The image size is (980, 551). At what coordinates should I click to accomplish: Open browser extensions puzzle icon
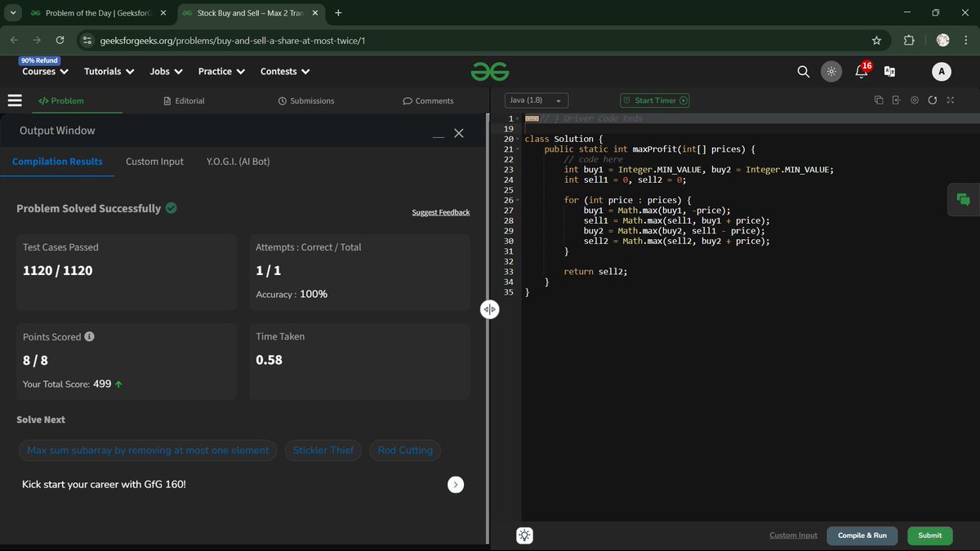click(909, 40)
